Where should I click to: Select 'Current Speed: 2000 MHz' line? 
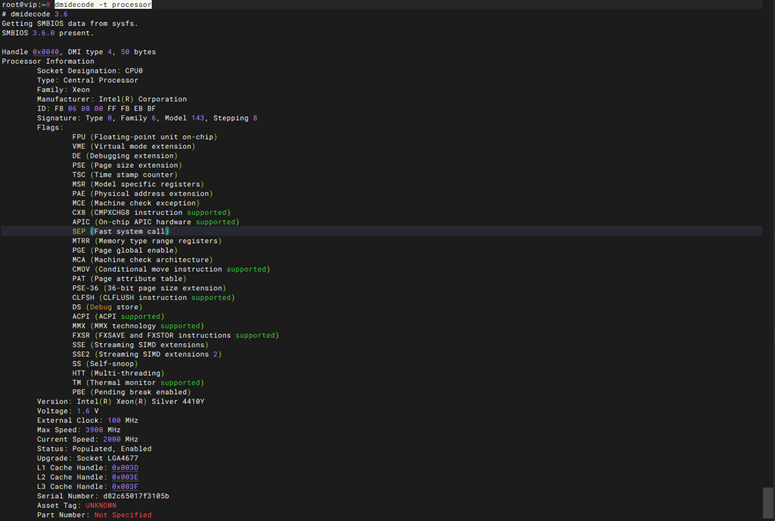pos(87,439)
